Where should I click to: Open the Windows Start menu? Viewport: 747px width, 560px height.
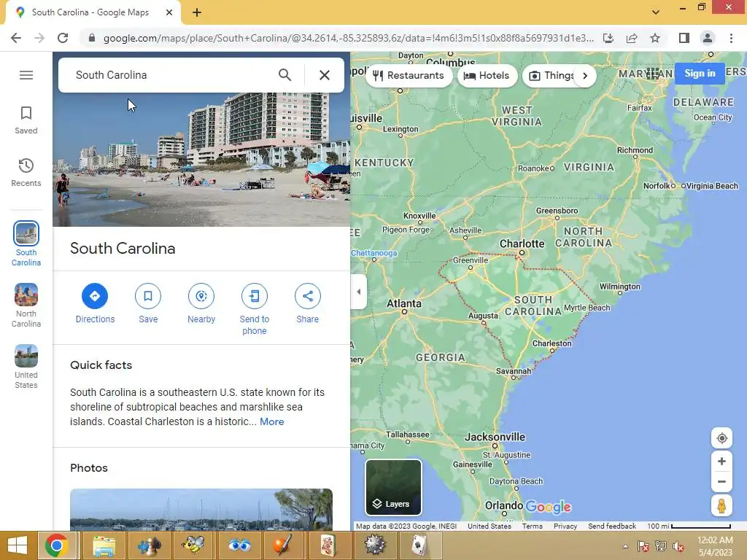click(x=18, y=545)
